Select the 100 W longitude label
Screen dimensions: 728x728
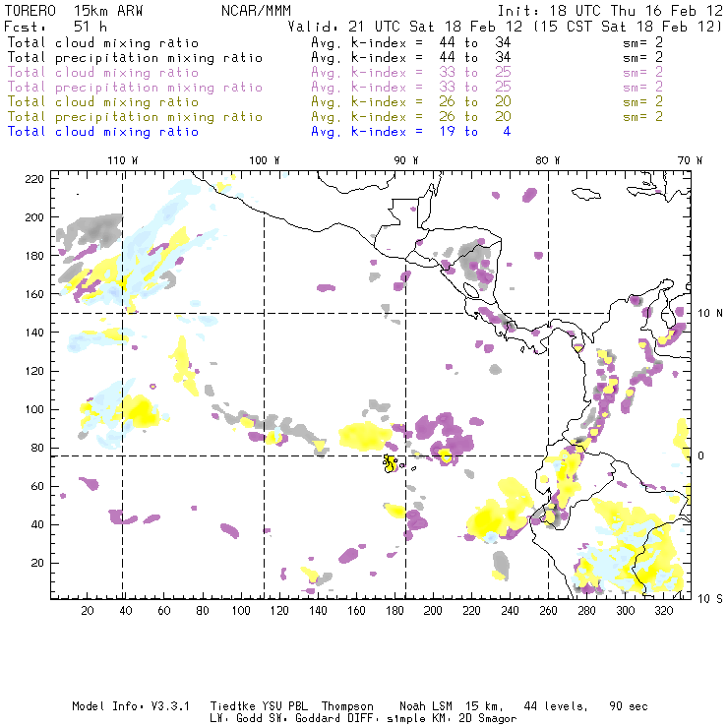click(264, 160)
